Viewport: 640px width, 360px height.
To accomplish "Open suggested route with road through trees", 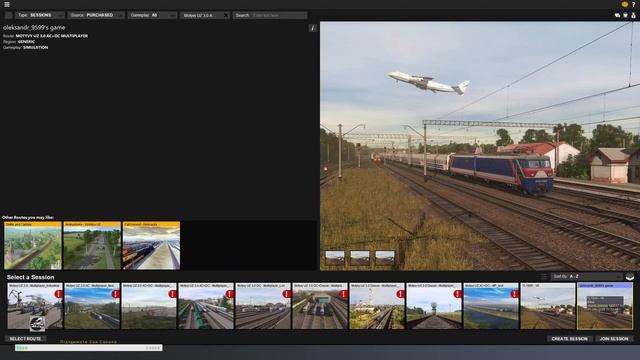I will tap(92, 246).
